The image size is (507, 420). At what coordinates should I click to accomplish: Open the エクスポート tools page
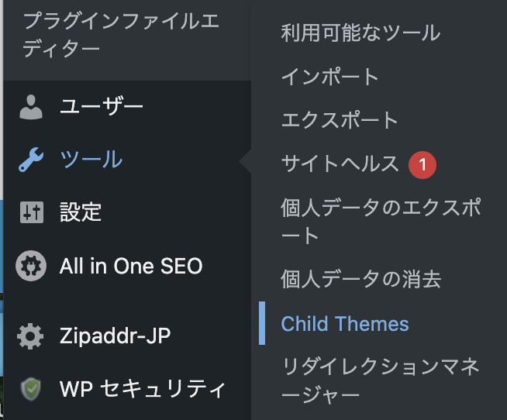pos(340,120)
